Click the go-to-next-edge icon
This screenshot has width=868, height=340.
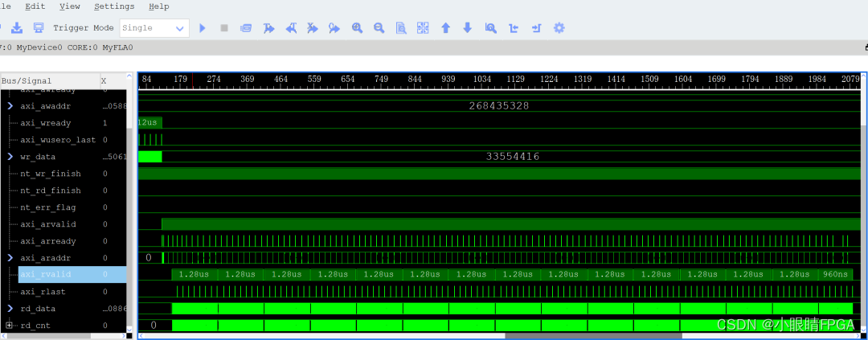pos(536,27)
